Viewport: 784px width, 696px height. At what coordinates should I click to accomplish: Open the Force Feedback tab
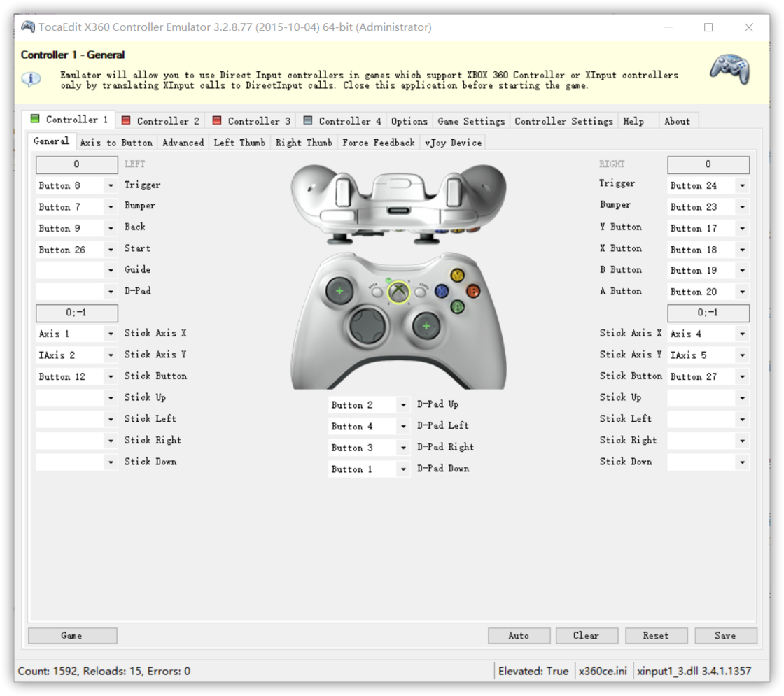[378, 143]
